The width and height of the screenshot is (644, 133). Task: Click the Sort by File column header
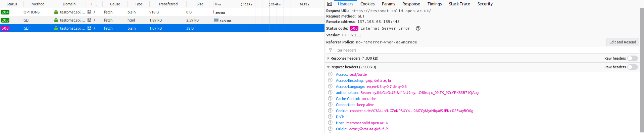coord(94,4)
